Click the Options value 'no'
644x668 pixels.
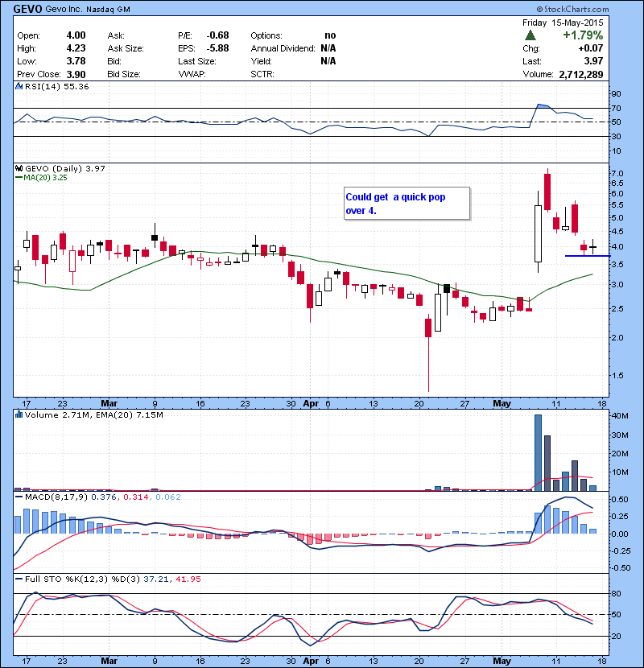click(330, 35)
